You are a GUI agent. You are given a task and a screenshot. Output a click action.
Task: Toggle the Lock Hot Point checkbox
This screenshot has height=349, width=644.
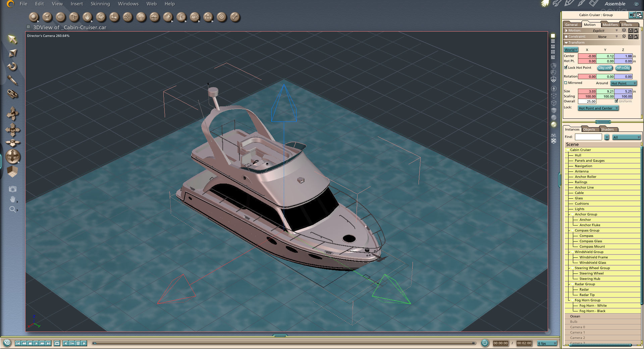(566, 67)
